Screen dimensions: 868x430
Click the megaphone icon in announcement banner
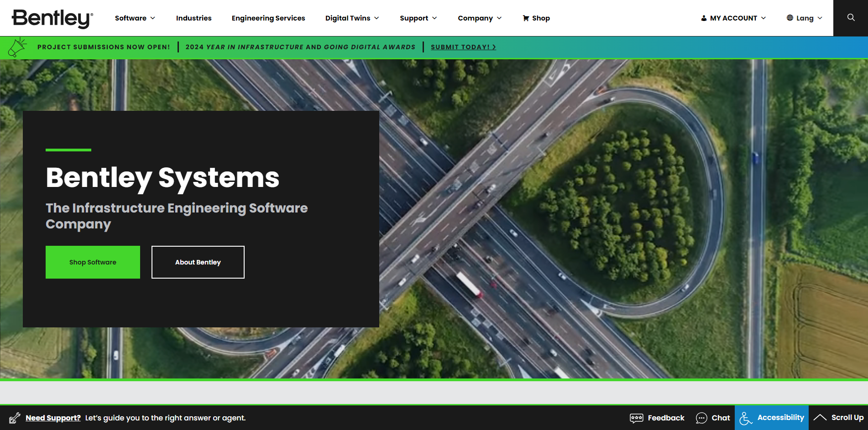point(17,47)
